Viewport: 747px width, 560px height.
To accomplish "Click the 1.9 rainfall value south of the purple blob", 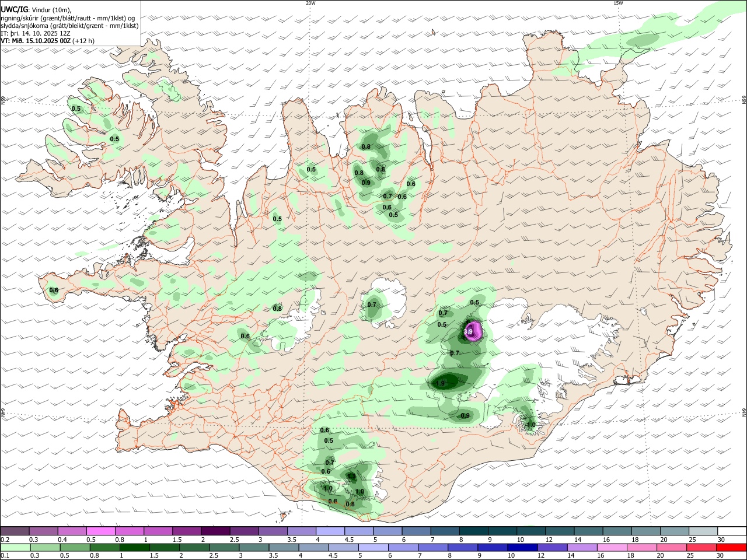I will click(x=441, y=383).
